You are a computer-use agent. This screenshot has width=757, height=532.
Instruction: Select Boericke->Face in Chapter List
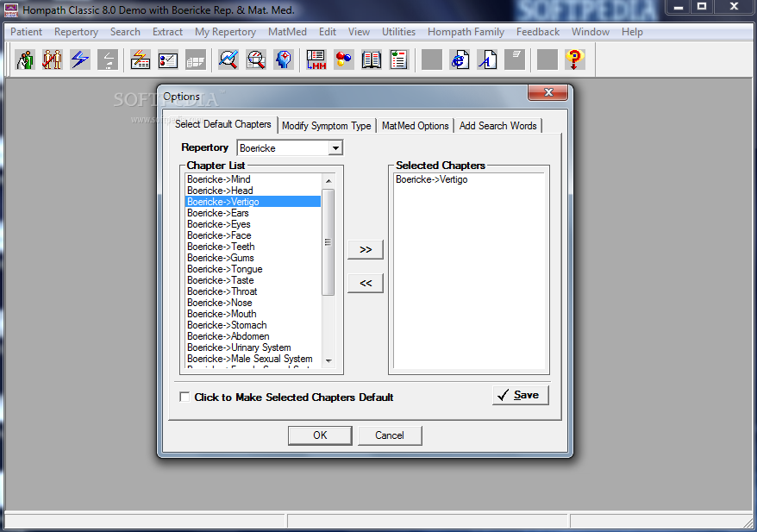(253, 235)
